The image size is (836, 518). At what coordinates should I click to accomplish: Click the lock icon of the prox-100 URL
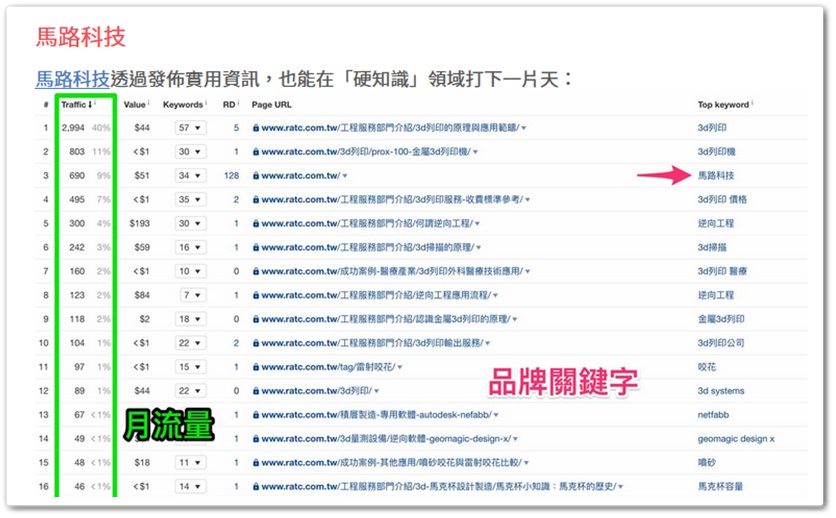[x=256, y=152]
